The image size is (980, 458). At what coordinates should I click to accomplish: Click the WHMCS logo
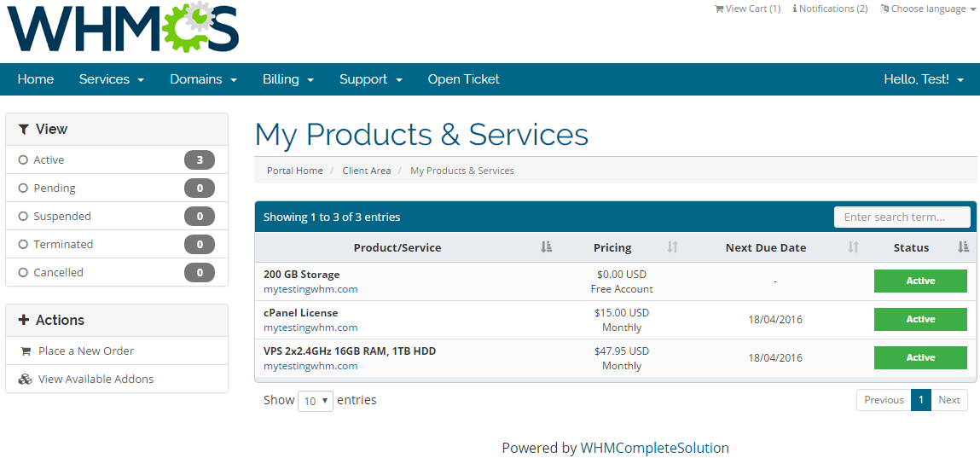pyautogui.click(x=123, y=26)
